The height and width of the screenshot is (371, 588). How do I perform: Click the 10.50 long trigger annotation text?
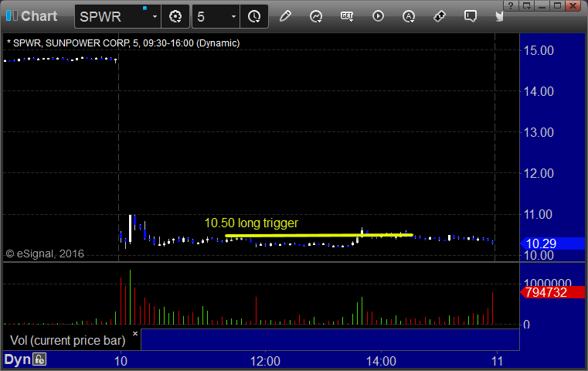click(251, 223)
